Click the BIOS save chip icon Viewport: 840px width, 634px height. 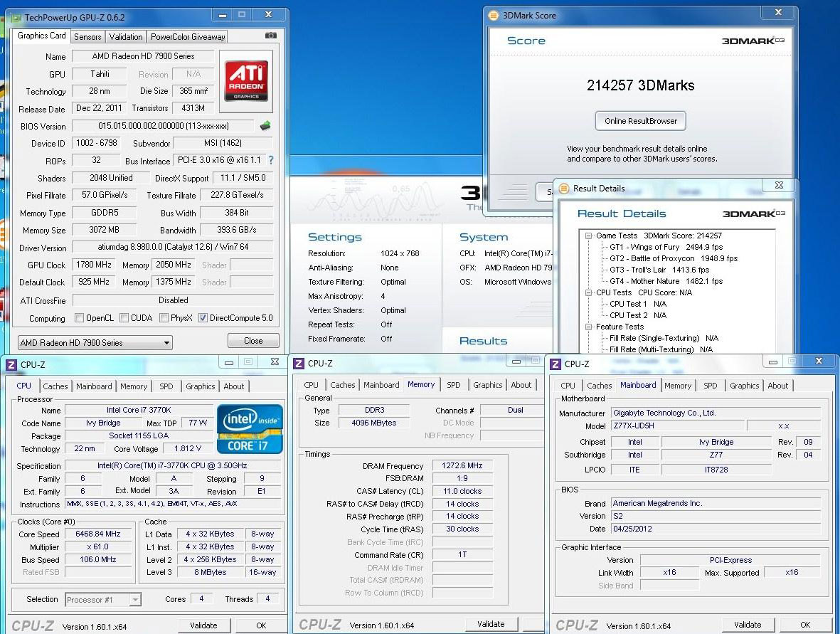tap(265, 126)
